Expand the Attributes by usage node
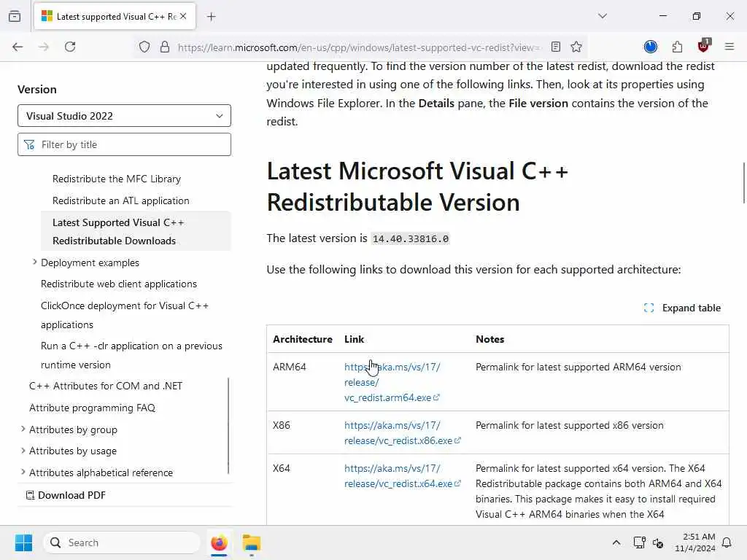747x560 pixels. click(23, 451)
